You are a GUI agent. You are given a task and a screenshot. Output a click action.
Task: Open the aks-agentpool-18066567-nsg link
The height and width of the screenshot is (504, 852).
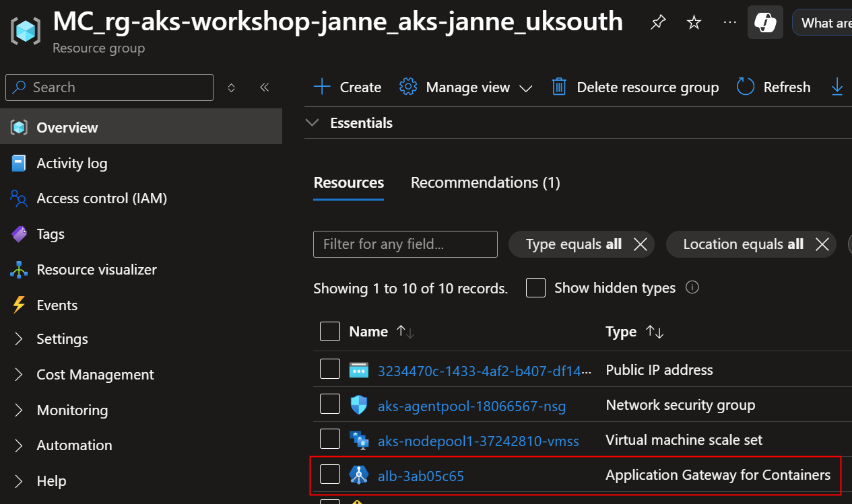coord(471,406)
